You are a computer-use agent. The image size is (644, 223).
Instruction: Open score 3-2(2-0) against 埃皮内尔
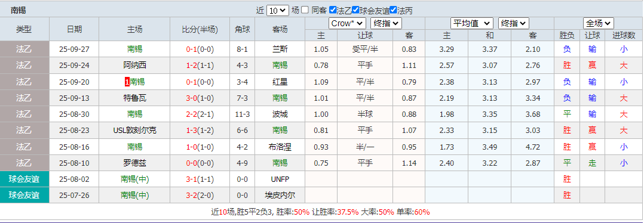200,195
